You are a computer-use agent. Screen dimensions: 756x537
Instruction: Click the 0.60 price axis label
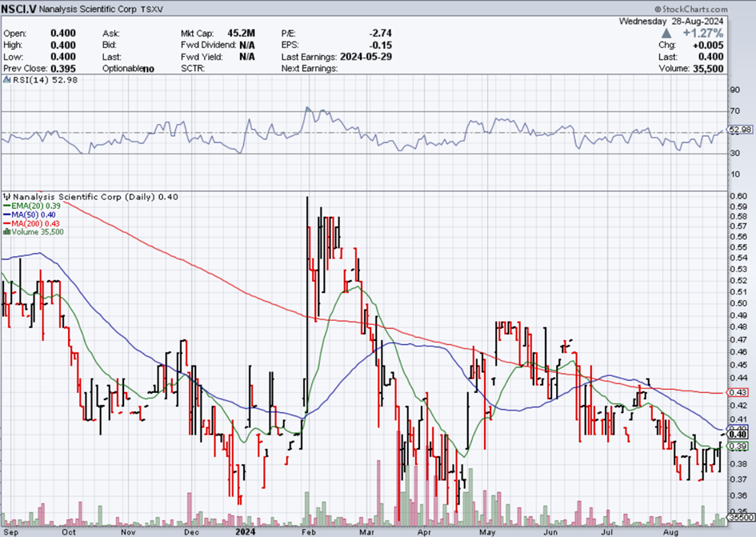[738, 196]
